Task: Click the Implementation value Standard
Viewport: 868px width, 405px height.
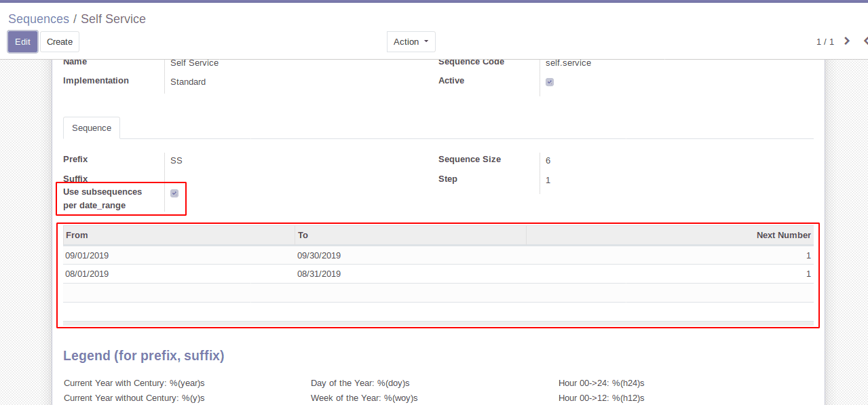Action: pos(188,82)
